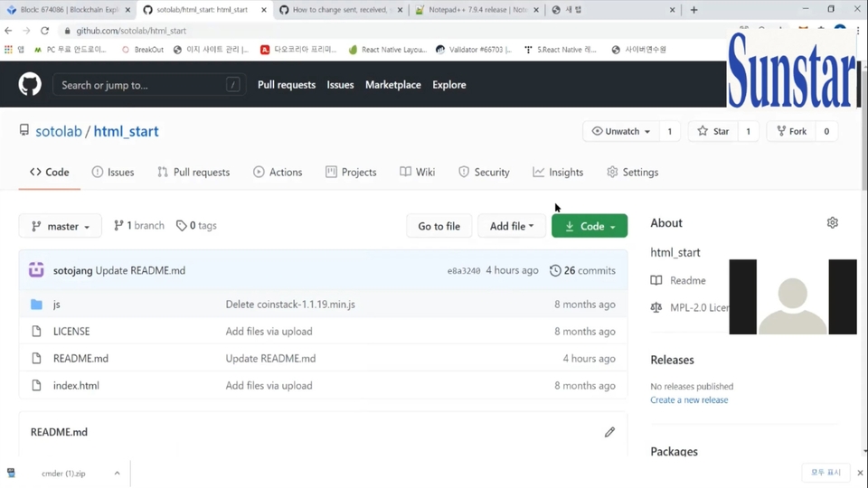Viewport: 868px width, 488px height.
Task: Switch to the Notepad++ release browser tab
Action: click(476, 9)
